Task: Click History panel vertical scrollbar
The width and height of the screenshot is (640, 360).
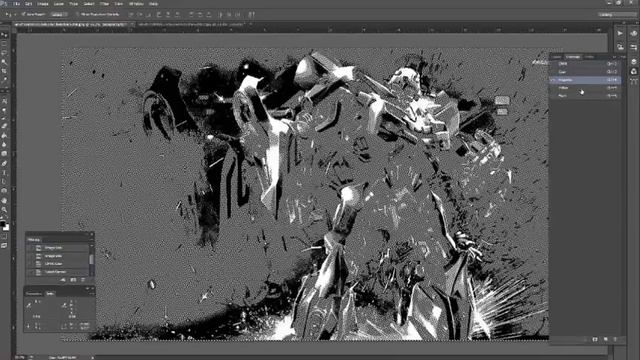Action: coord(91,260)
